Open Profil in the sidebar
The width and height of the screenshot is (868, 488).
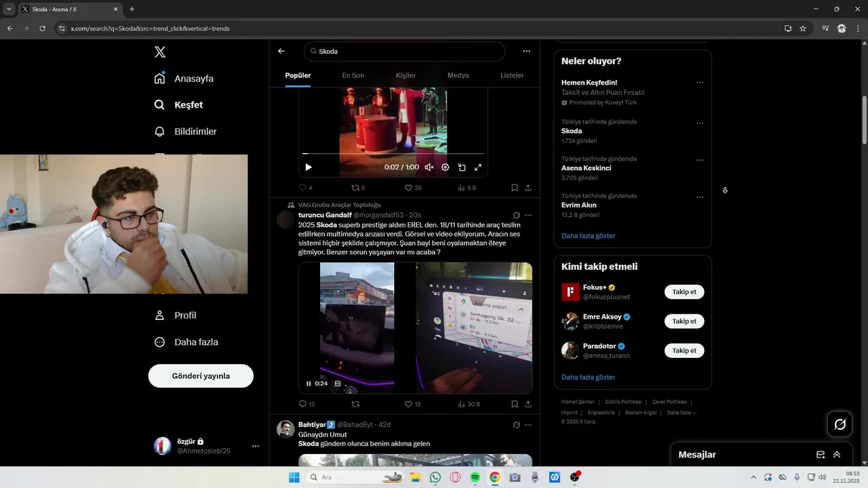click(175, 315)
